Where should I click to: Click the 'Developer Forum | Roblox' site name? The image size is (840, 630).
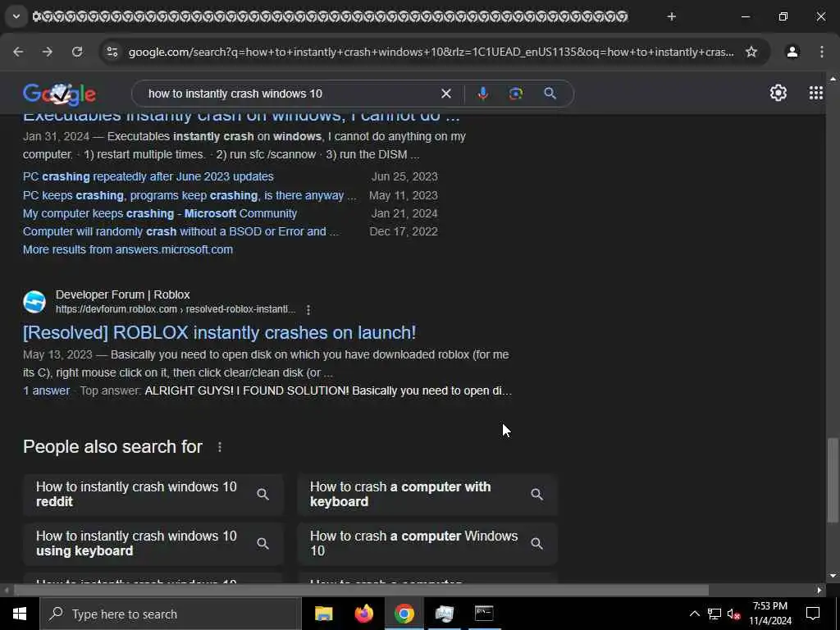(123, 294)
